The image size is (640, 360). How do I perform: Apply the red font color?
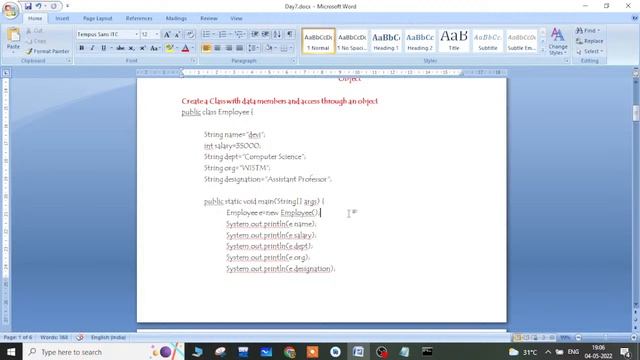185,48
